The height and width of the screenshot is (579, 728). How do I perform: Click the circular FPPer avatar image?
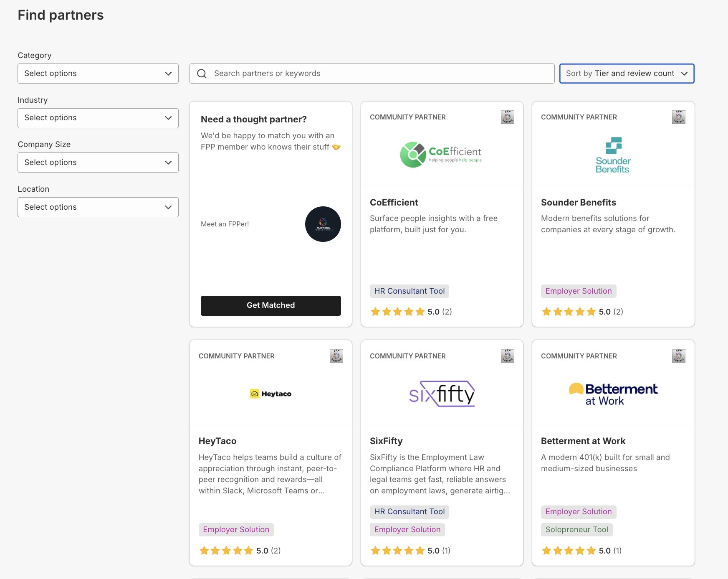[x=323, y=224]
